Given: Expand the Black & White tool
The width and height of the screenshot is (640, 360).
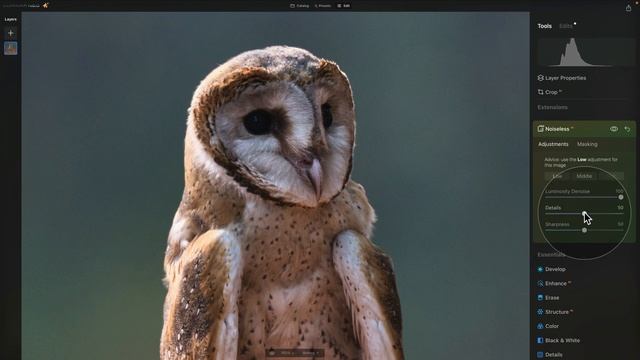Looking at the screenshot, I should click(562, 340).
